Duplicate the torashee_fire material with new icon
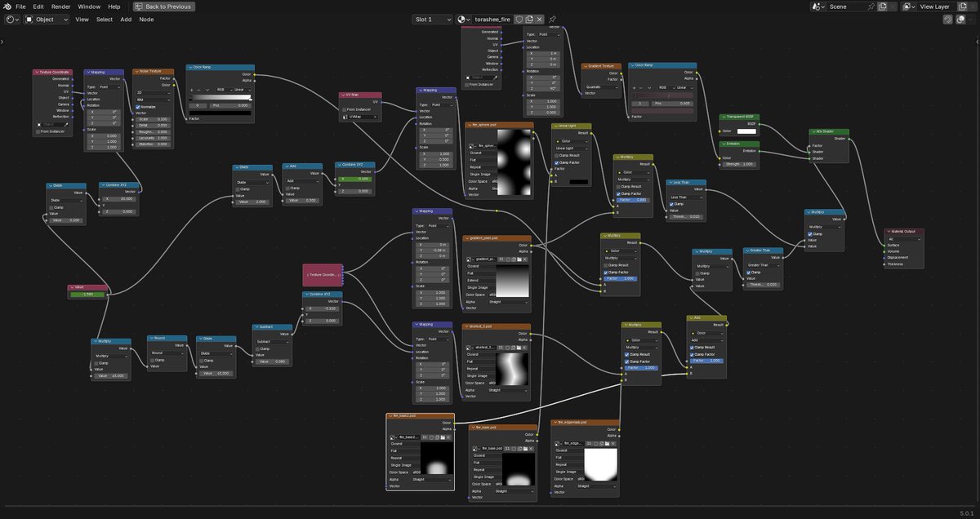This screenshot has width=980, height=519. pyautogui.click(x=530, y=19)
